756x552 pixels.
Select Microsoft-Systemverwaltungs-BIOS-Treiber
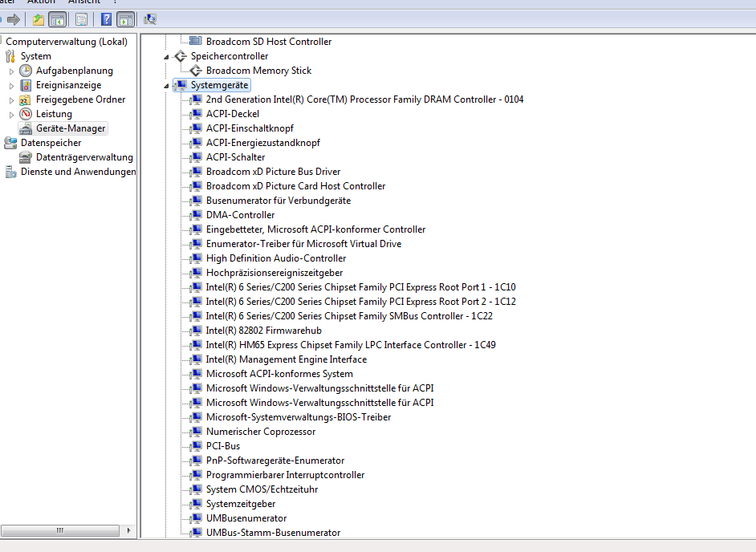click(x=299, y=417)
